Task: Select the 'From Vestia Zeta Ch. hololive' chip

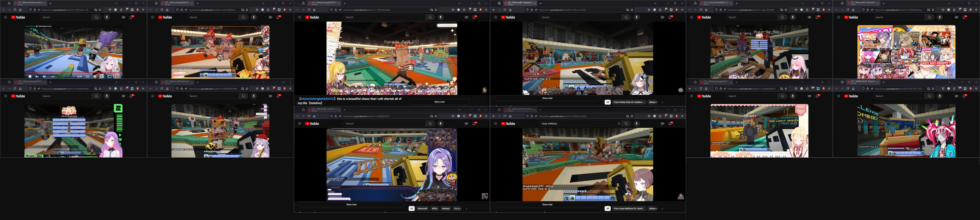Action: (x=629, y=102)
